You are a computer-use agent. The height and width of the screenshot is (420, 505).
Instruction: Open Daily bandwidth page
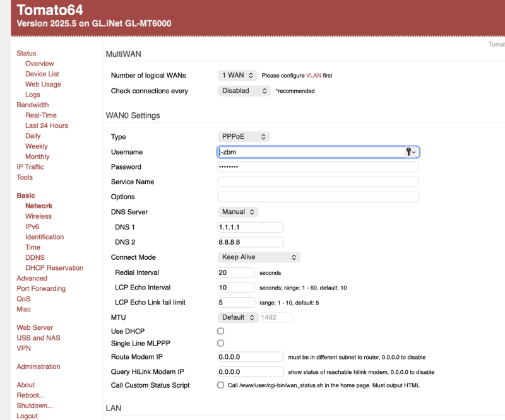click(33, 136)
